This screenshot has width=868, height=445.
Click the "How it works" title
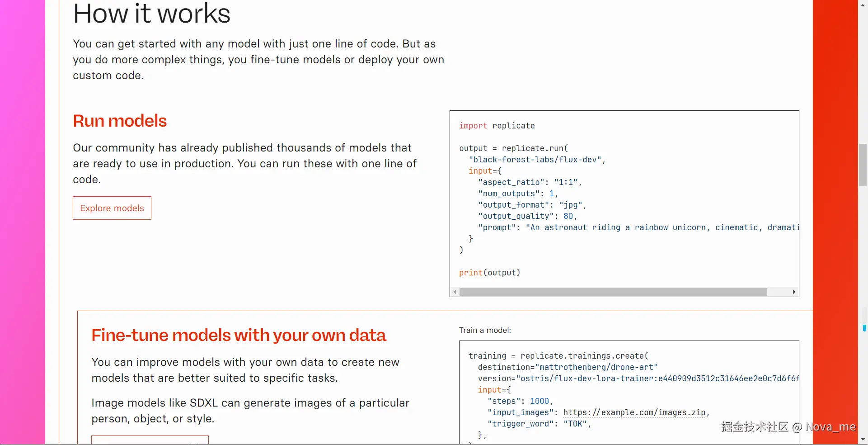(152, 14)
